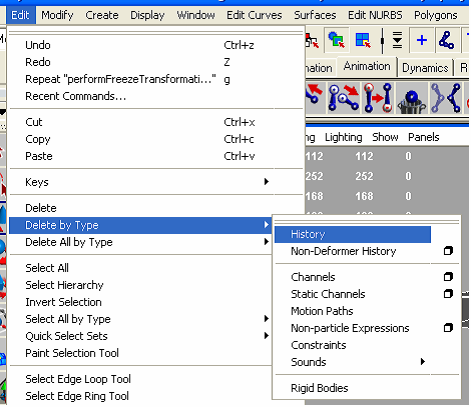
Task: Click the joint with red arrow shelf icon
Action: point(315,98)
